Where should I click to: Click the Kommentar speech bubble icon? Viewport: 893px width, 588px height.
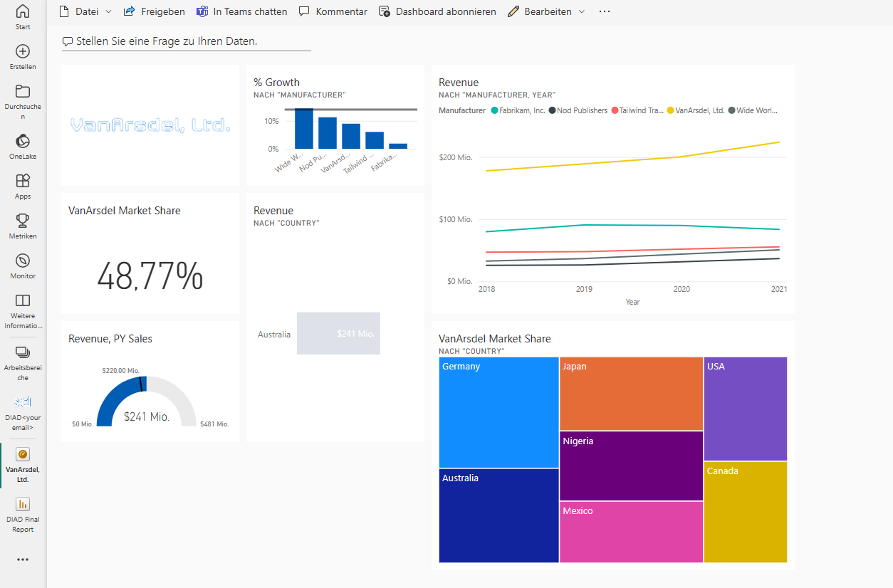click(x=304, y=11)
